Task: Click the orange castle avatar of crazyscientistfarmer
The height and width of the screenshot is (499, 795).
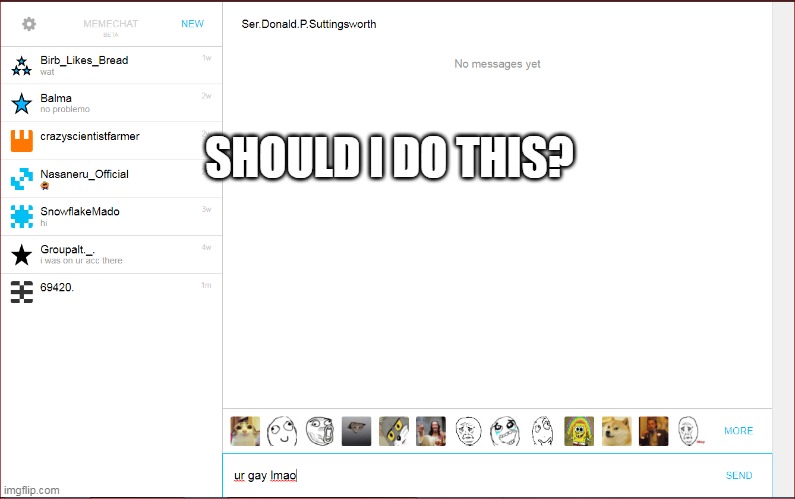Action: [22, 141]
